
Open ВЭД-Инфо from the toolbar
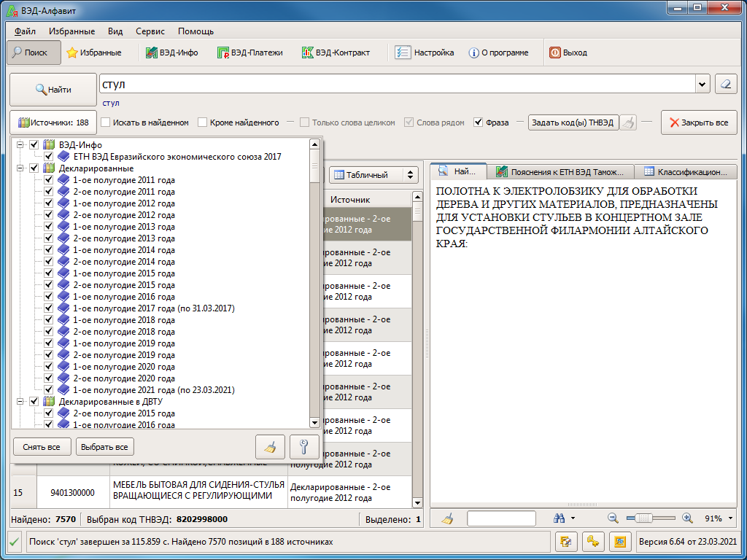[x=172, y=52]
